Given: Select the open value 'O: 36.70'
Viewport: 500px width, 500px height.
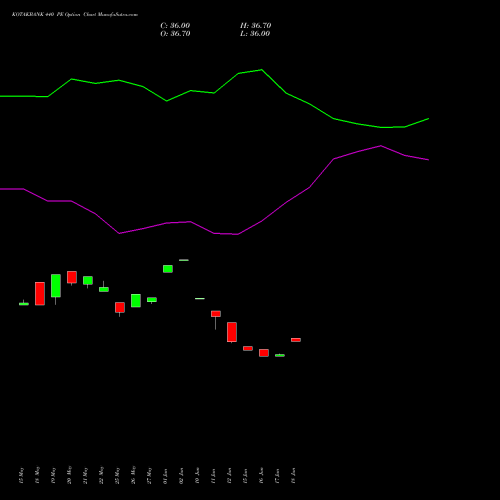Looking at the screenshot, I should pos(175,34).
